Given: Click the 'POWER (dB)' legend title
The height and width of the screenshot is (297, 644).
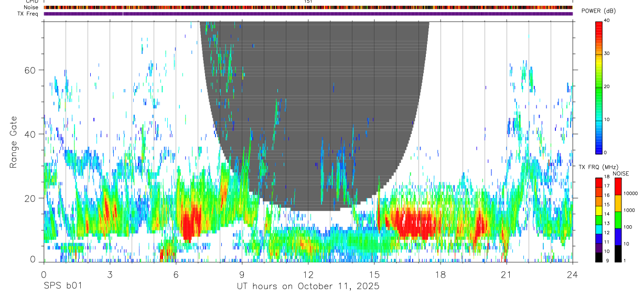Looking at the screenshot, I should (x=598, y=10).
